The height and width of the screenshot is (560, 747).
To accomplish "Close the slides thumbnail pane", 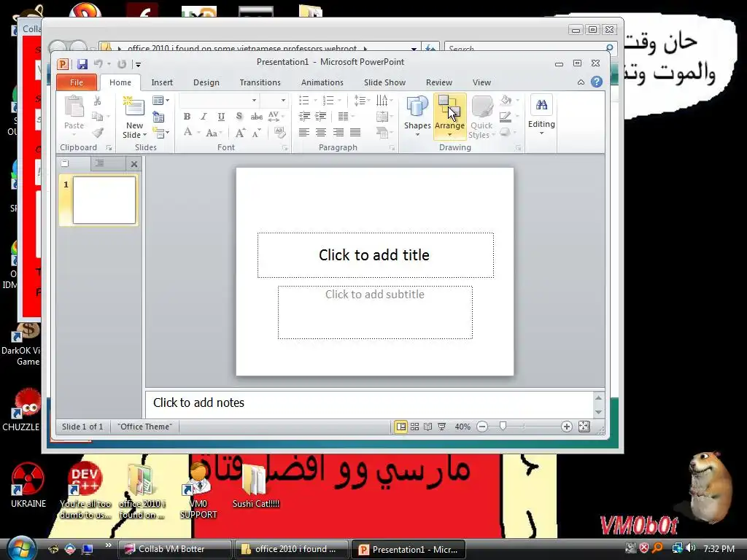I will coord(134,164).
